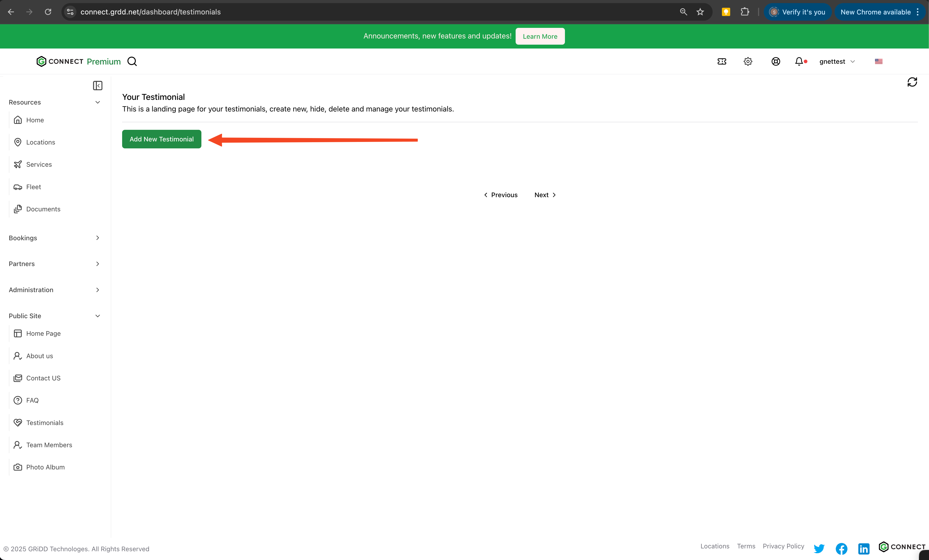Click the lifebuoy support icon
Image resolution: width=929 pixels, height=560 pixels.
pos(776,61)
